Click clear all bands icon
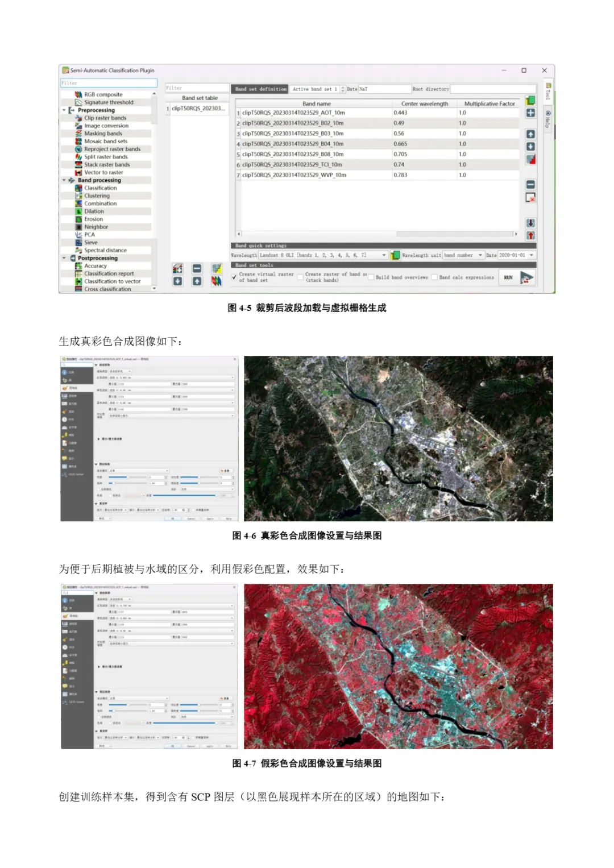 [x=530, y=198]
